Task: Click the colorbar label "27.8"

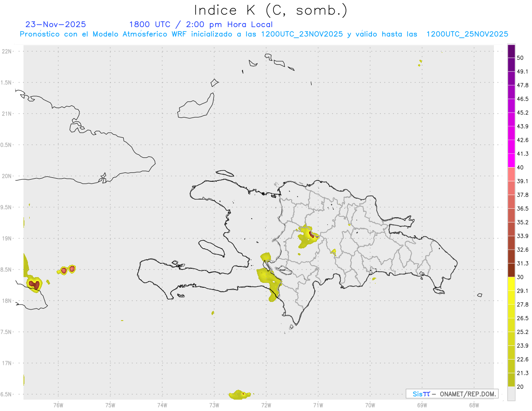Action: 523,305
